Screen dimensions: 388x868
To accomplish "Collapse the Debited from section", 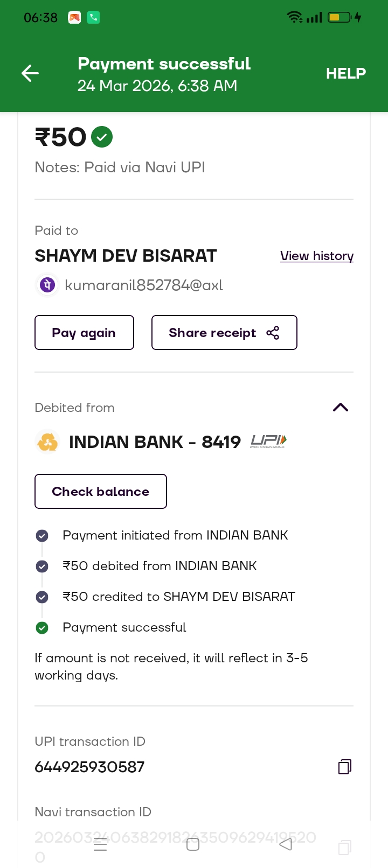I will click(x=341, y=408).
